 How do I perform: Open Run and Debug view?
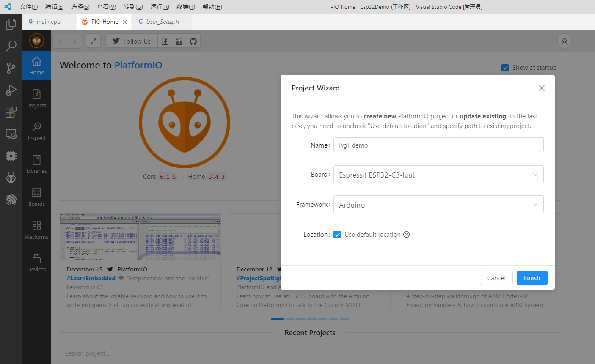tap(11, 90)
